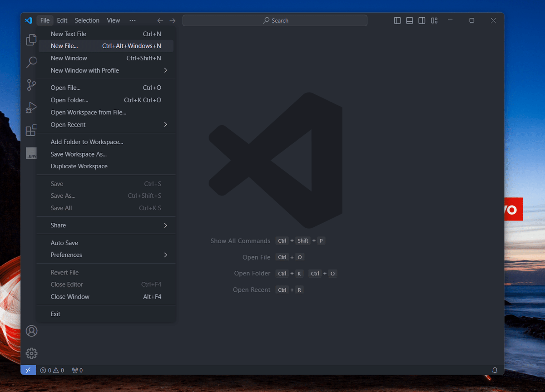Go back with the left arrow
The image size is (545, 392).
coord(160,20)
